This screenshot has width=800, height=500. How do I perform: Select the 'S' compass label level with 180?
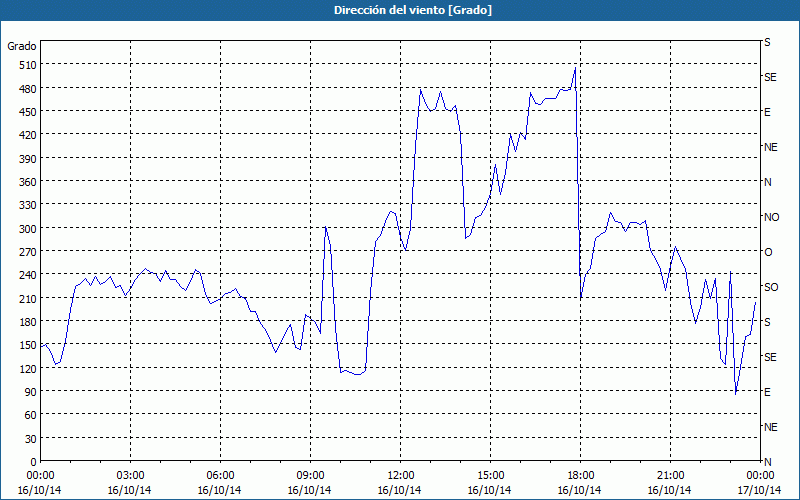(767, 322)
